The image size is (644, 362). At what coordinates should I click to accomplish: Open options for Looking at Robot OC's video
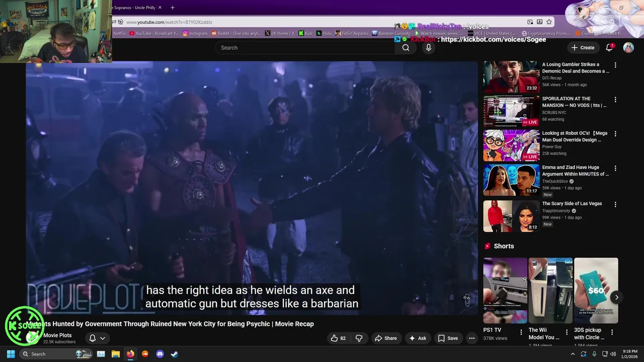[615, 134]
